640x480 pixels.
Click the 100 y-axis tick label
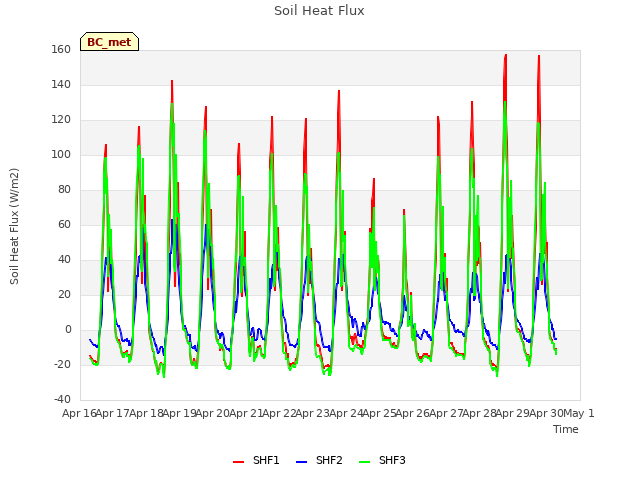coord(61,155)
